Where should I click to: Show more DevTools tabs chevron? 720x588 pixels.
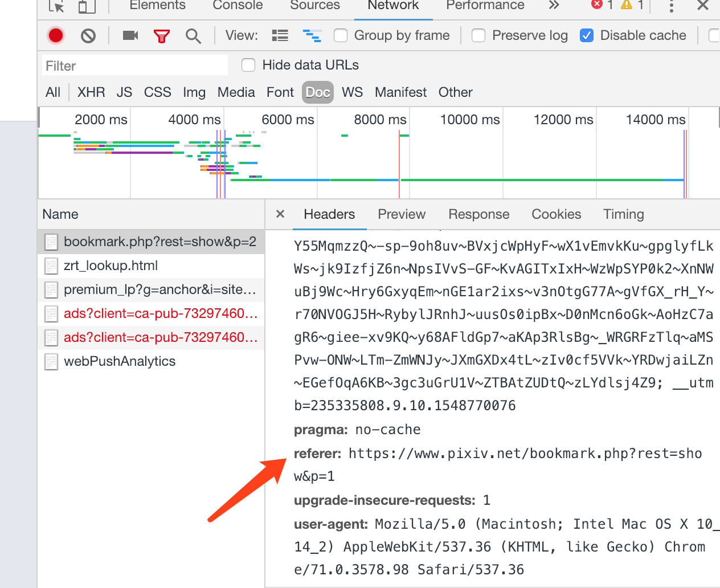(x=554, y=5)
